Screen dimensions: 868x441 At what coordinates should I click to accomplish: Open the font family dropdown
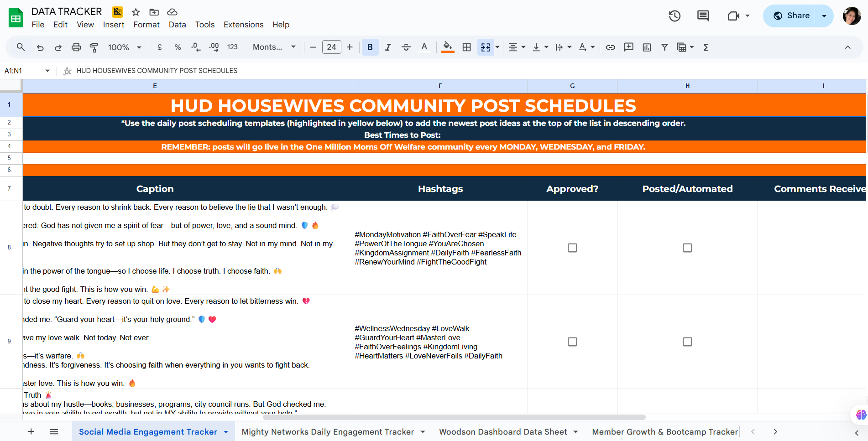tap(274, 47)
